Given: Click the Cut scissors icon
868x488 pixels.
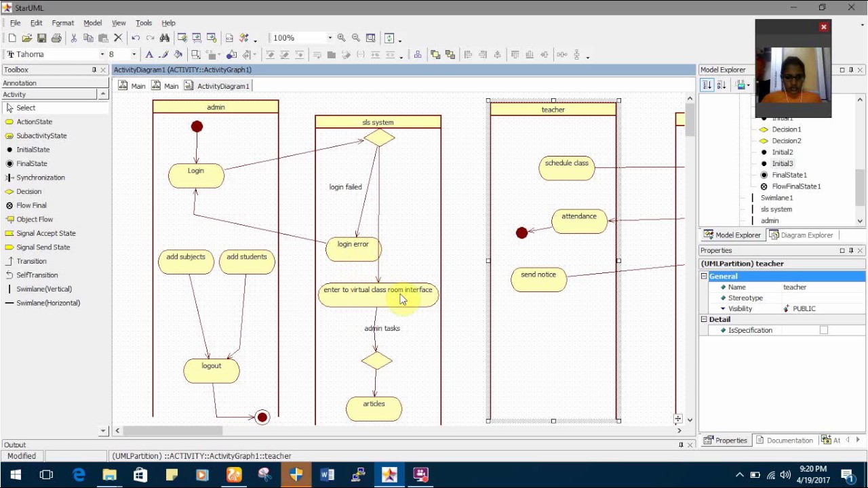Looking at the screenshot, I should coord(74,38).
